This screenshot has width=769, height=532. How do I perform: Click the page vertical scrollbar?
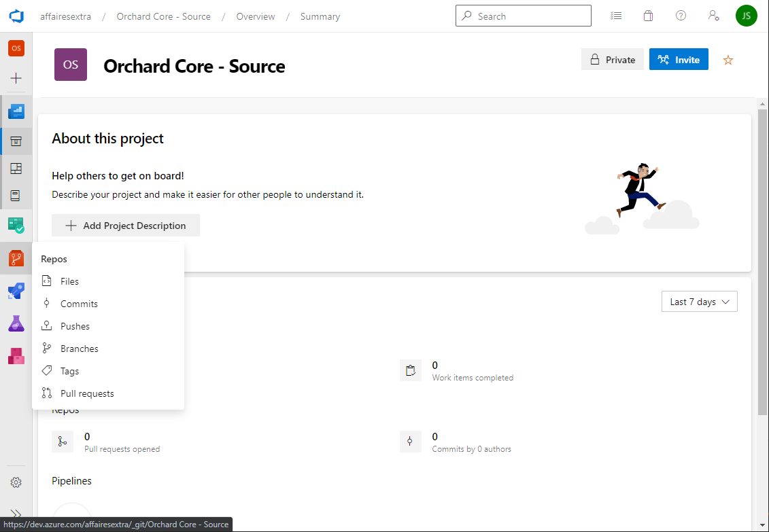tap(762, 262)
